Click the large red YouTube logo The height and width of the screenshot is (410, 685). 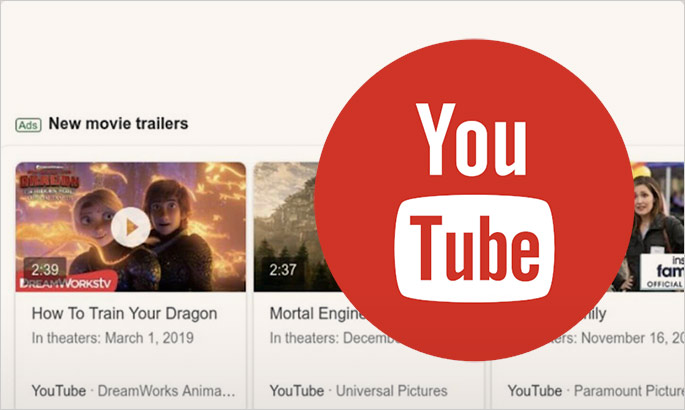(x=474, y=200)
